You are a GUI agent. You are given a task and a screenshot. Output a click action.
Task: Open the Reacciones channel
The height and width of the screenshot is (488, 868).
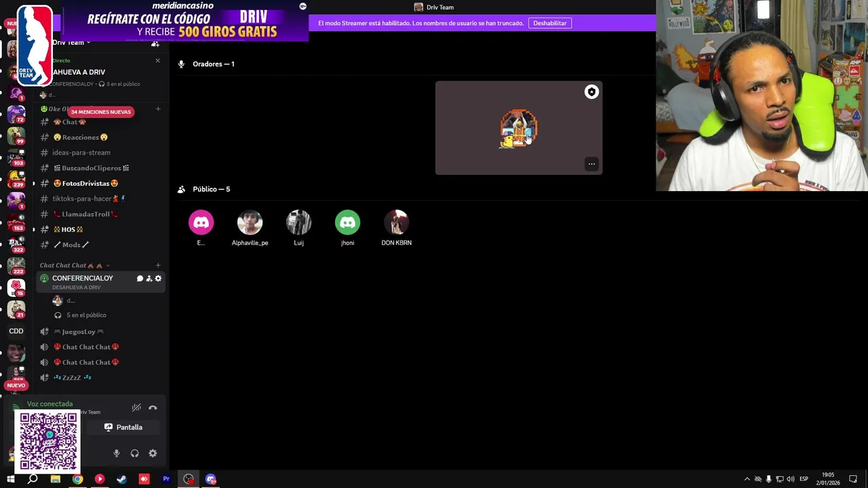(x=100, y=137)
